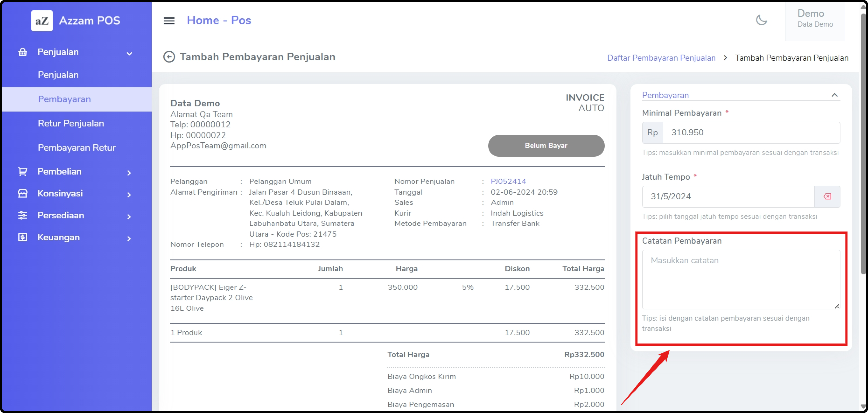Click the back arrow beside page title

169,57
